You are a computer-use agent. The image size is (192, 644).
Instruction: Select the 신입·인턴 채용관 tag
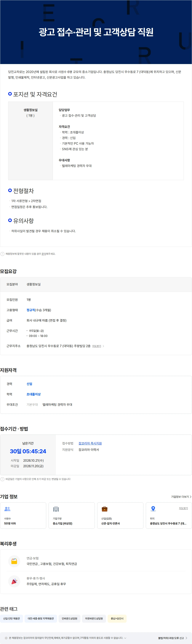click(12, 618)
